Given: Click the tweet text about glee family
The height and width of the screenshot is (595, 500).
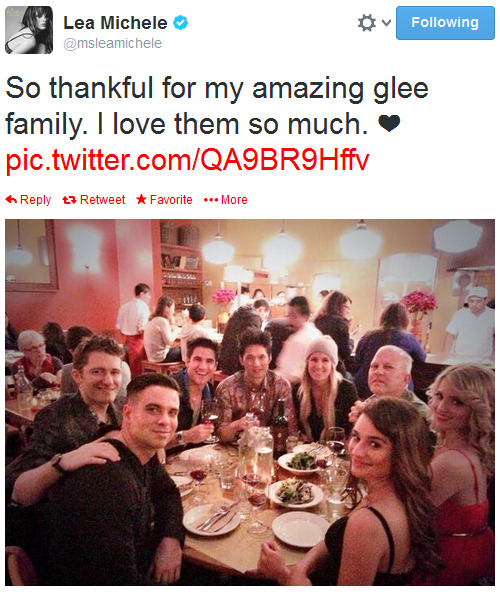Looking at the screenshot, I should tap(217, 106).
